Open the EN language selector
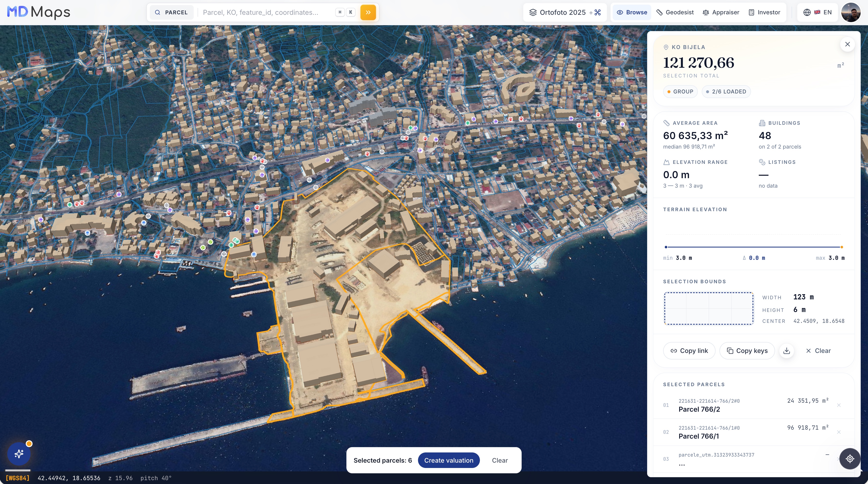 [x=818, y=12]
